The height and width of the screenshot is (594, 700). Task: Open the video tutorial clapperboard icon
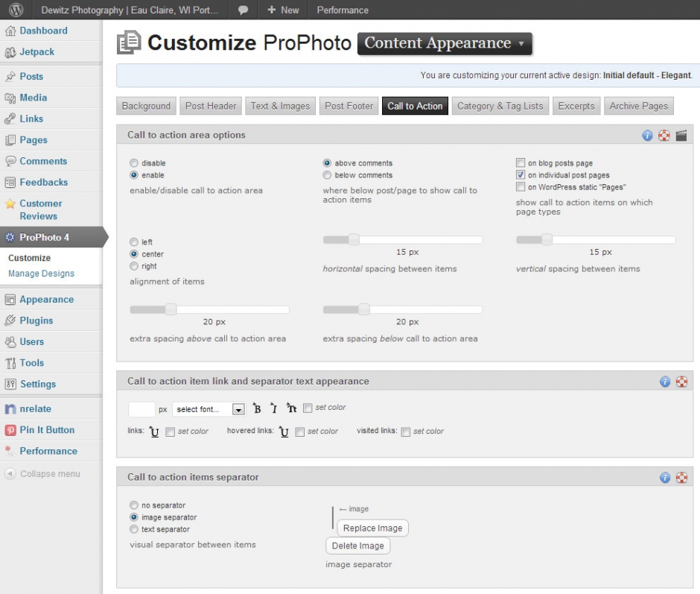point(681,136)
